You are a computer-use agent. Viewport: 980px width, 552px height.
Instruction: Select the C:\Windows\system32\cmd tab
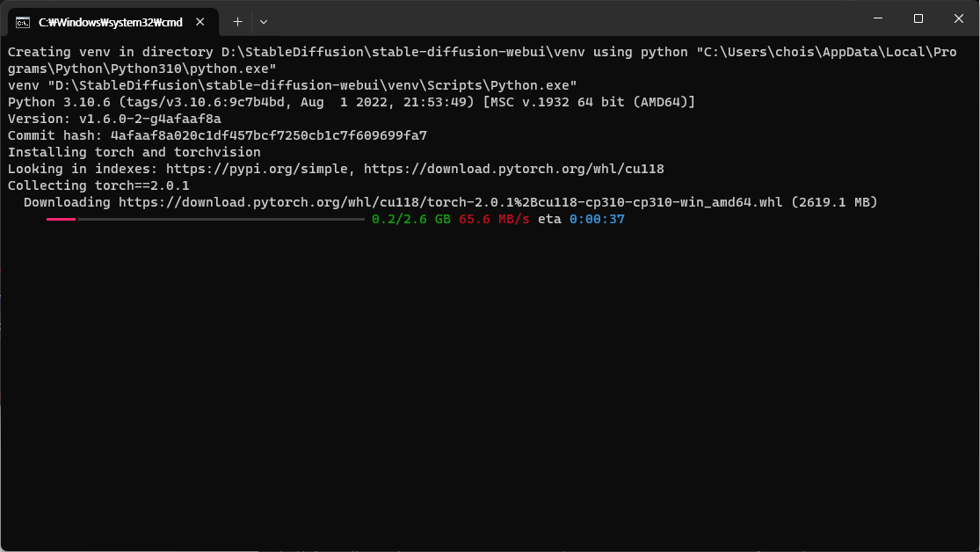113,22
